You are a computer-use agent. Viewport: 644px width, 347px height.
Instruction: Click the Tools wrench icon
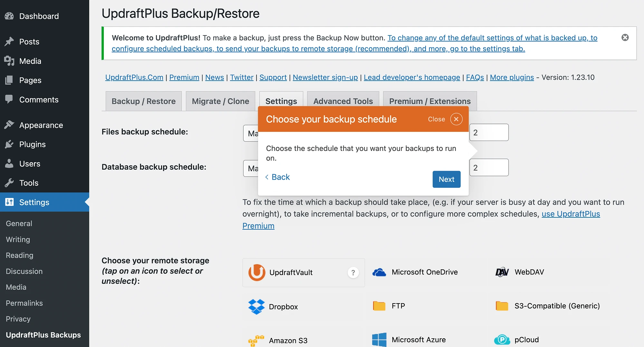[x=9, y=183]
